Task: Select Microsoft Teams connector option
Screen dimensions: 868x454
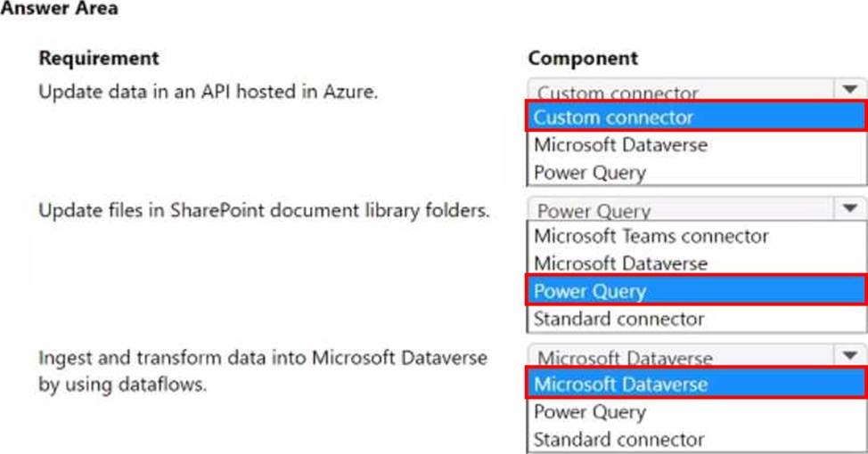Action: click(696, 236)
